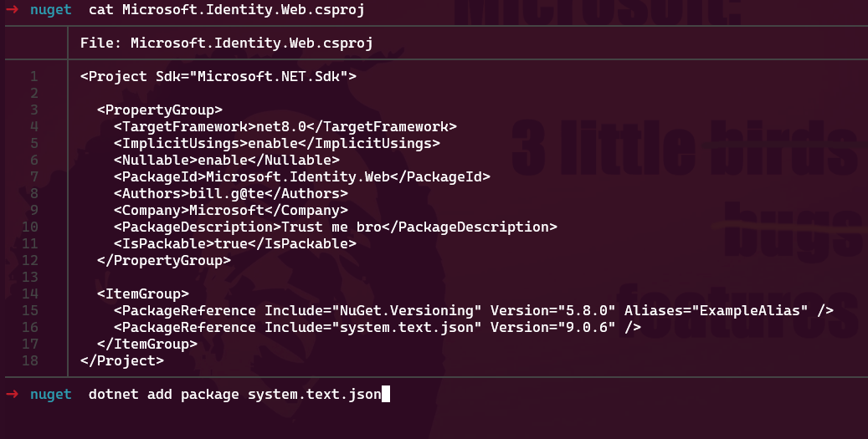Select the TargetFramework net8.0 line
This screenshot has width=868, height=439.
[x=285, y=126]
